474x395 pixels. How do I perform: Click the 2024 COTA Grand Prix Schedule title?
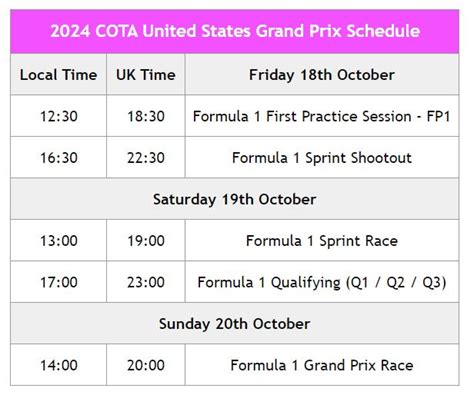tap(235, 31)
